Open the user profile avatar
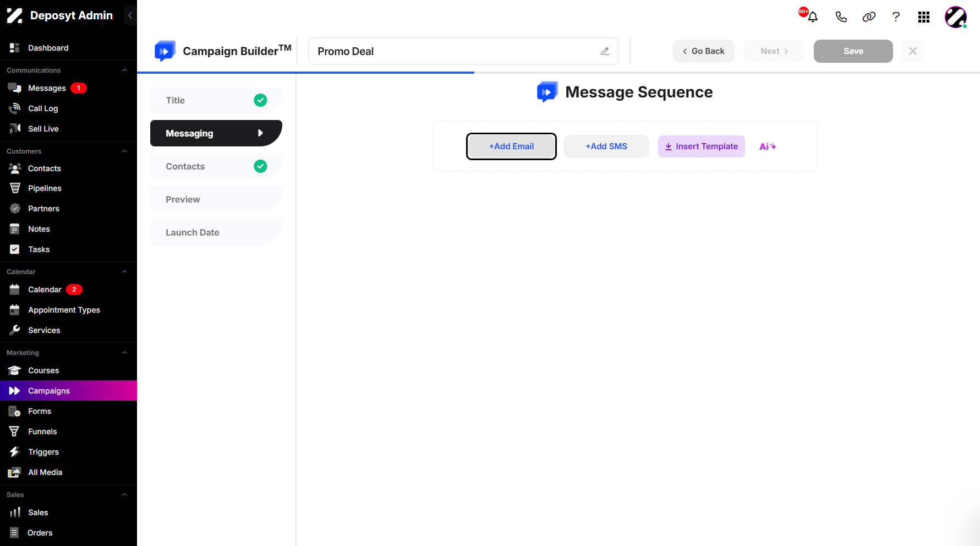 click(x=956, y=17)
